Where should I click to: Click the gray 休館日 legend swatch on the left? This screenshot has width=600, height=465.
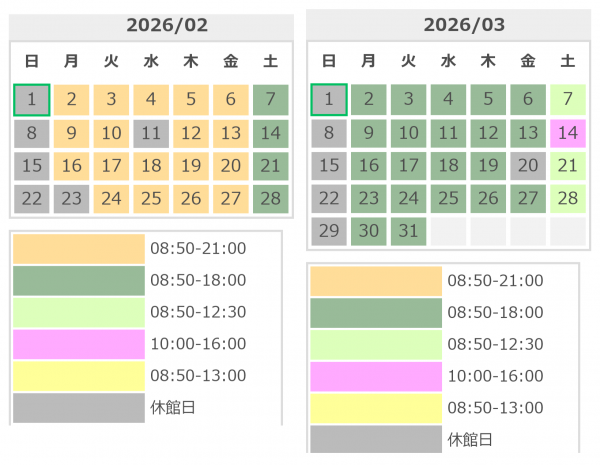coord(78,408)
